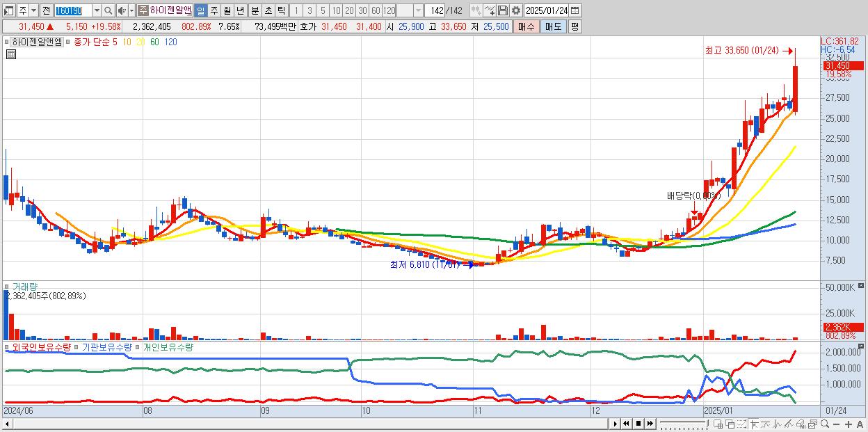Zoom in with the plus icon
This screenshot has height=432, width=868.
coord(848,424)
